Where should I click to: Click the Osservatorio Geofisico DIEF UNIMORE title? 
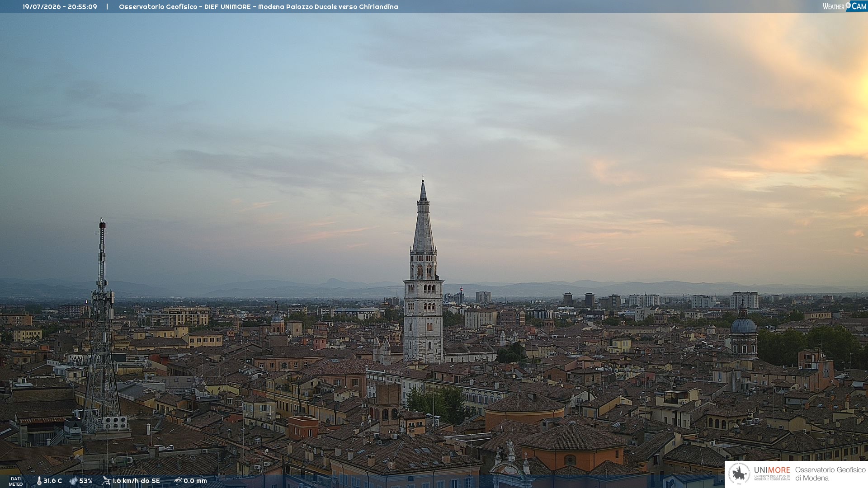coord(259,7)
